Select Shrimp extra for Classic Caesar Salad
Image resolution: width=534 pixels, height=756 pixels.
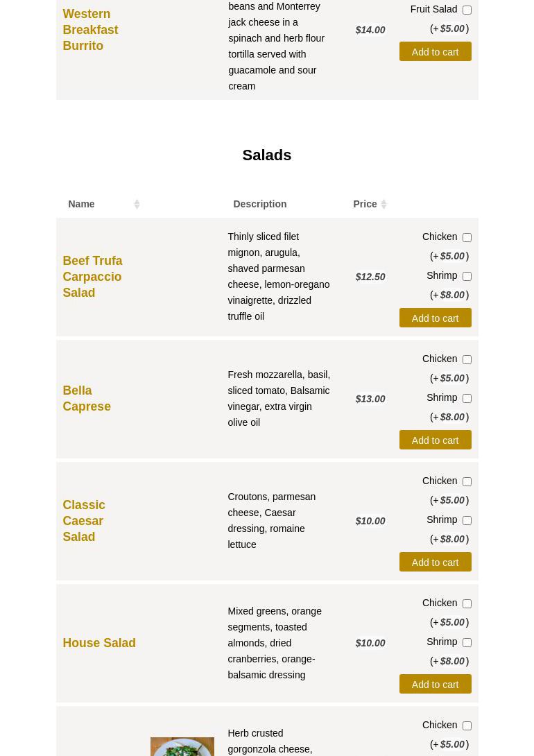point(467,520)
